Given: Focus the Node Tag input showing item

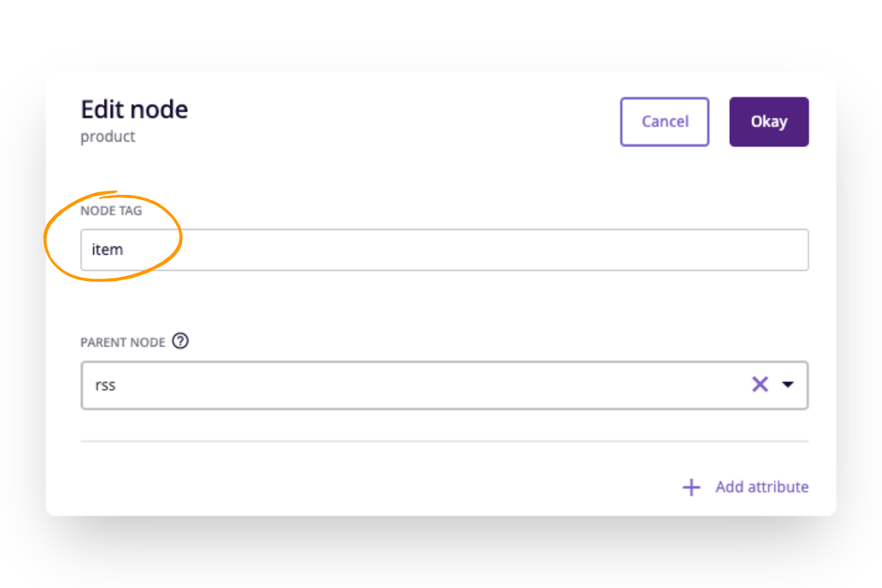Looking at the screenshot, I should point(342,250).
